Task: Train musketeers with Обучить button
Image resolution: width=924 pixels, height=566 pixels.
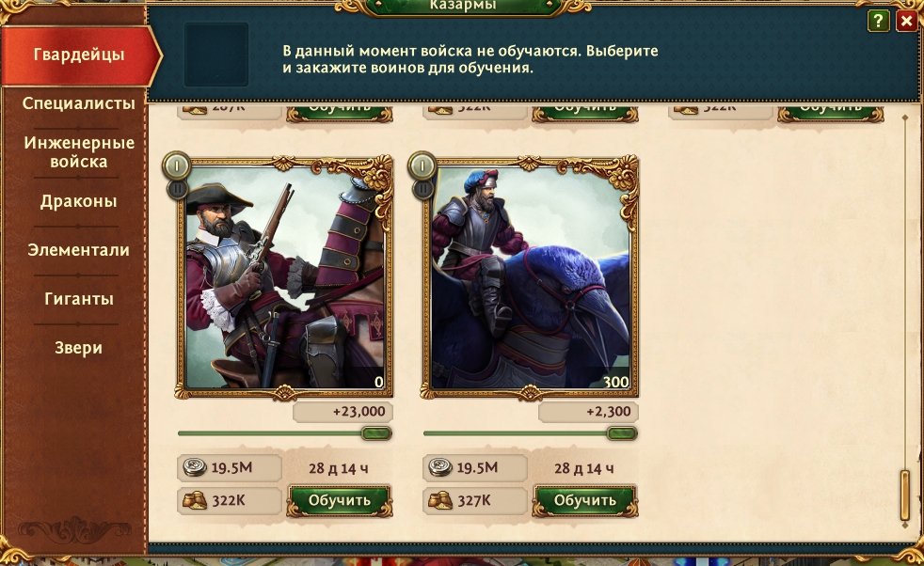Action: click(x=340, y=500)
